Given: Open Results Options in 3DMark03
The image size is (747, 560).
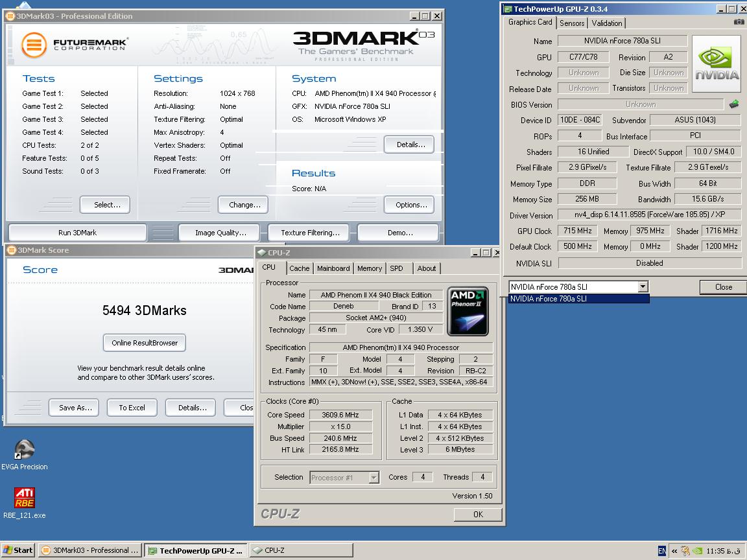Looking at the screenshot, I should pos(409,205).
